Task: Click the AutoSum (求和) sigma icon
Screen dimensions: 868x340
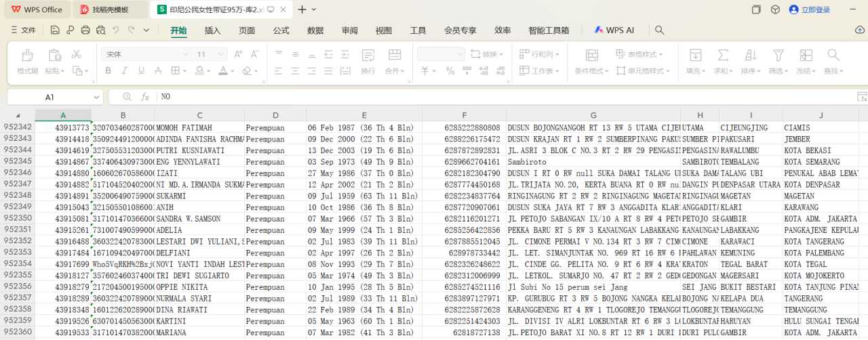Action: (x=724, y=55)
